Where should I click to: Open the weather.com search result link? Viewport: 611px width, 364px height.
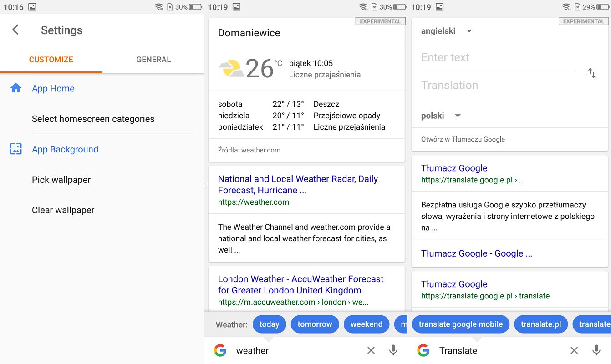[x=298, y=185]
